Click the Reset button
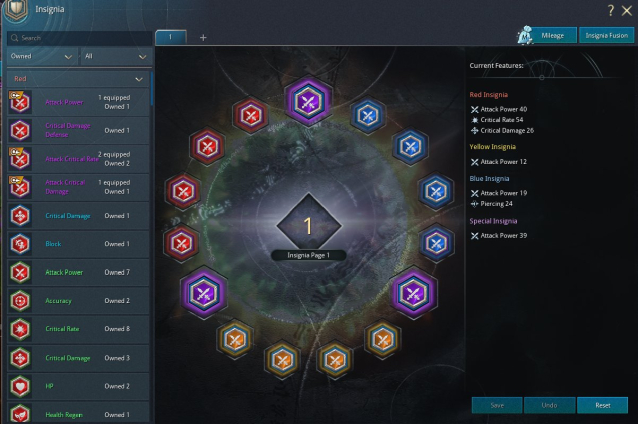Viewport: 638px width, 424px height. click(603, 405)
